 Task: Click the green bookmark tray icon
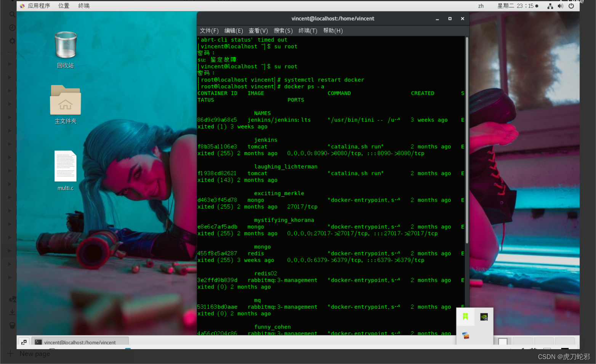(x=465, y=316)
